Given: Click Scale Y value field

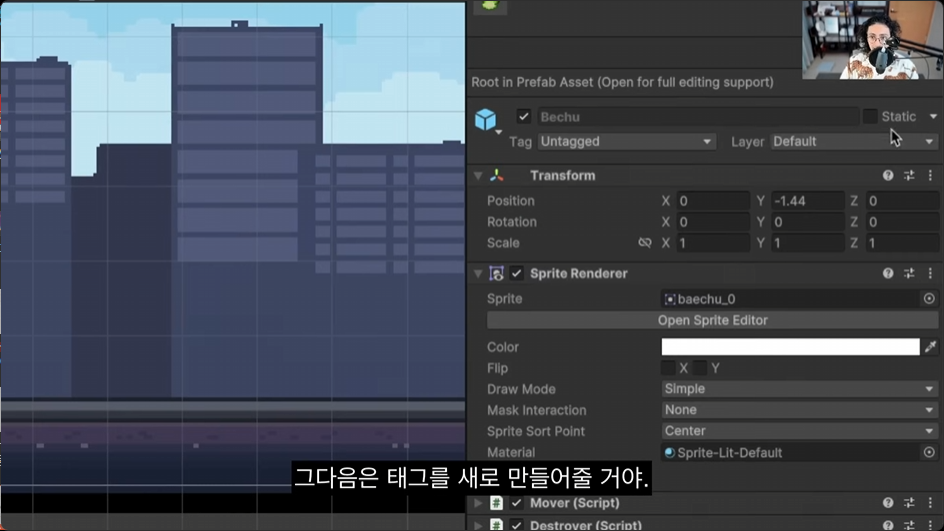Looking at the screenshot, I should pos(807,243).
